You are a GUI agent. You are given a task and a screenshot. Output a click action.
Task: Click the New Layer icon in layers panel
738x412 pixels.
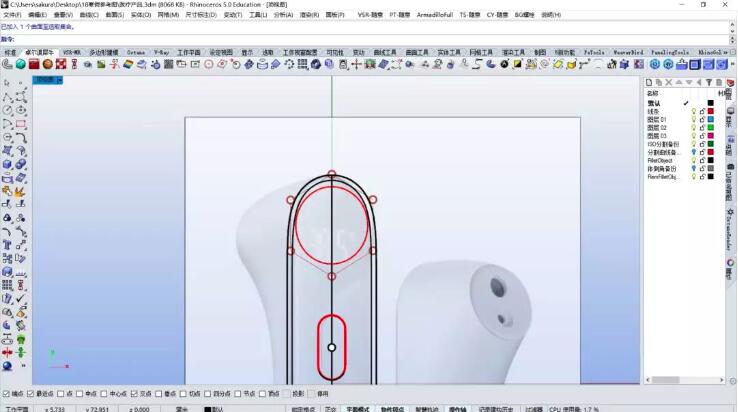pyautogui.click(x=649, y=82)
